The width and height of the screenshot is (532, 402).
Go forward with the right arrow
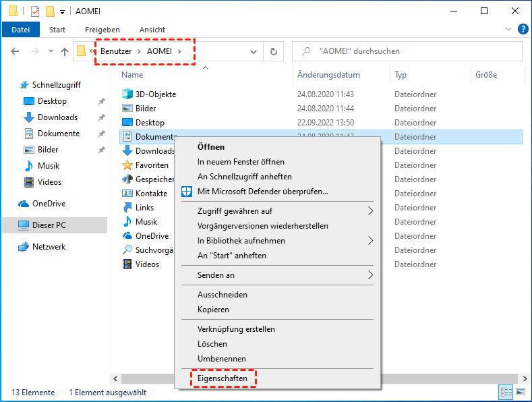coord(34,51)
